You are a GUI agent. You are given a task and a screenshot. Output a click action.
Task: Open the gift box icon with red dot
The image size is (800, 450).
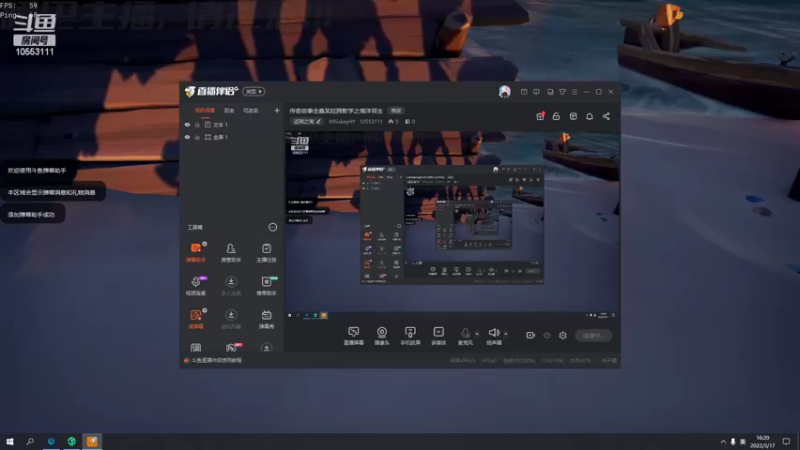(540, 116)
